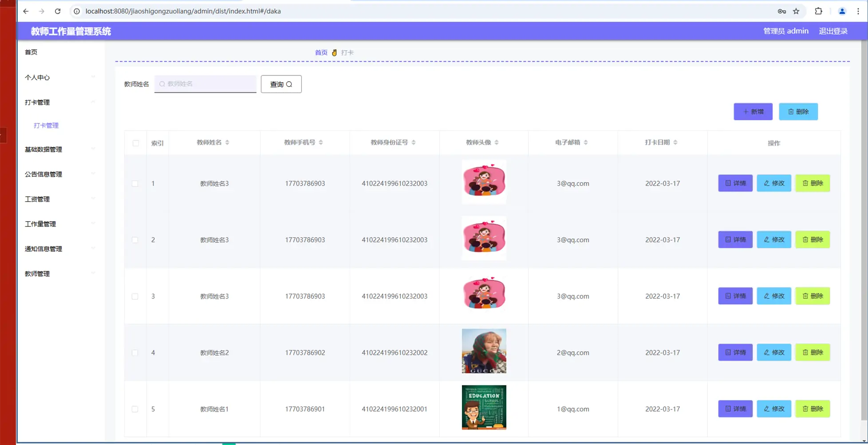Open 详情 for row 2
868x445 pixels.
click(735, 239)
